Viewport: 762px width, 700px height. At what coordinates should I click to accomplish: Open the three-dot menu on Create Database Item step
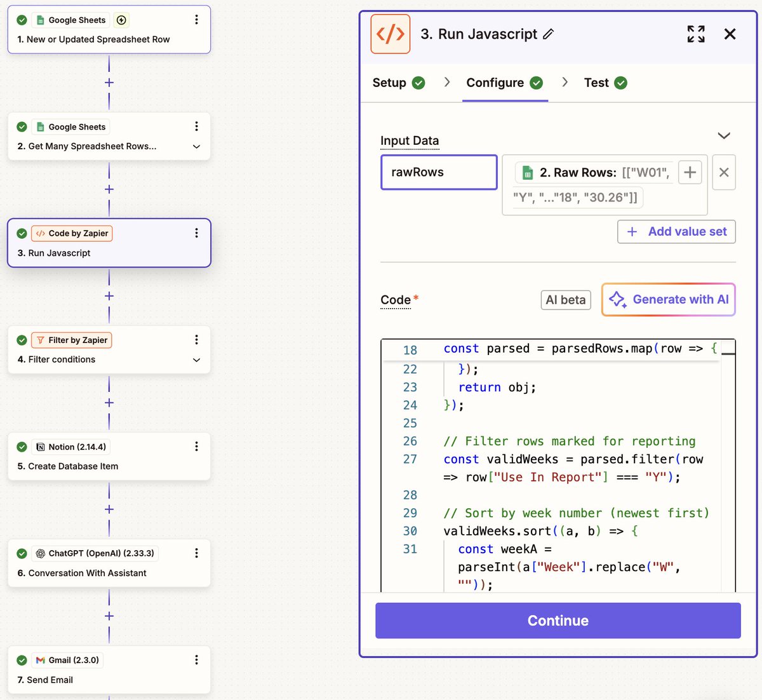coord(196,447)
